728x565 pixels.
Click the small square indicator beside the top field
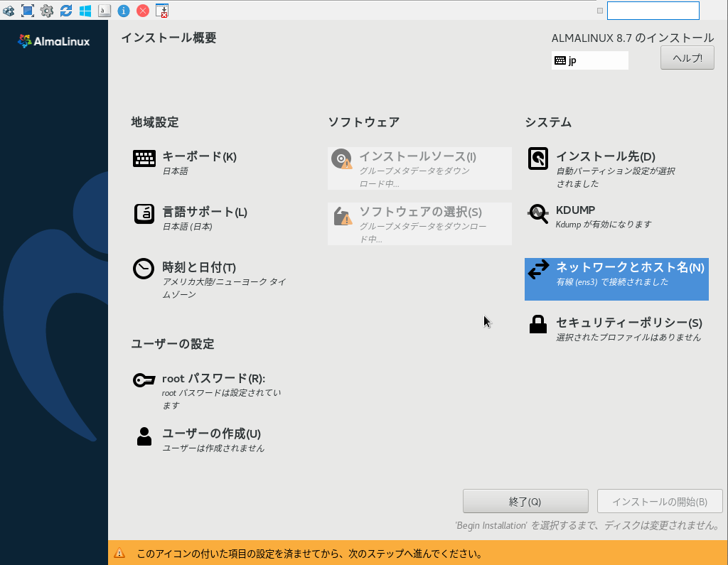[x=600, y=11]
